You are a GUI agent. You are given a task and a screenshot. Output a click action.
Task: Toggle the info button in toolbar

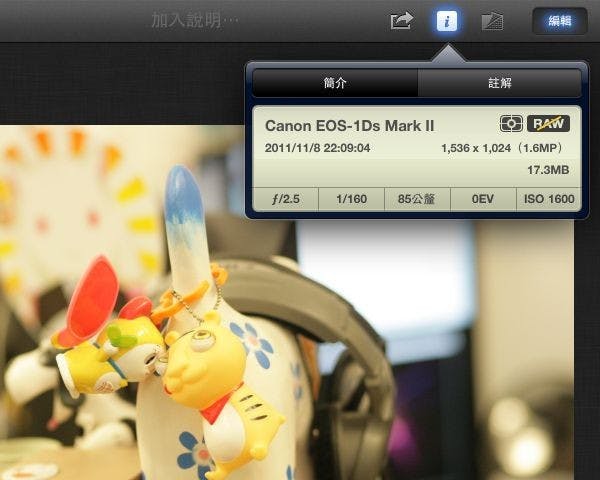(x=447, y=21)
